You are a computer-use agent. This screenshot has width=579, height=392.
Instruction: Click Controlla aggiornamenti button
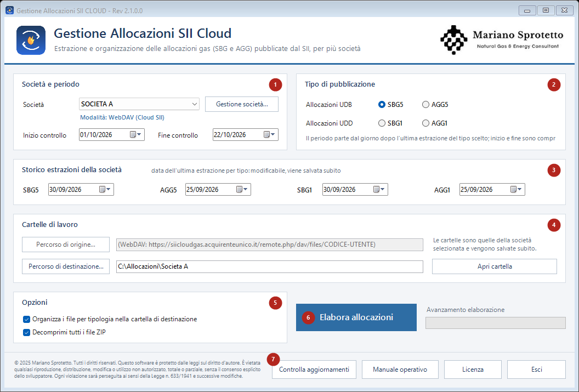[x=314, y=370]
